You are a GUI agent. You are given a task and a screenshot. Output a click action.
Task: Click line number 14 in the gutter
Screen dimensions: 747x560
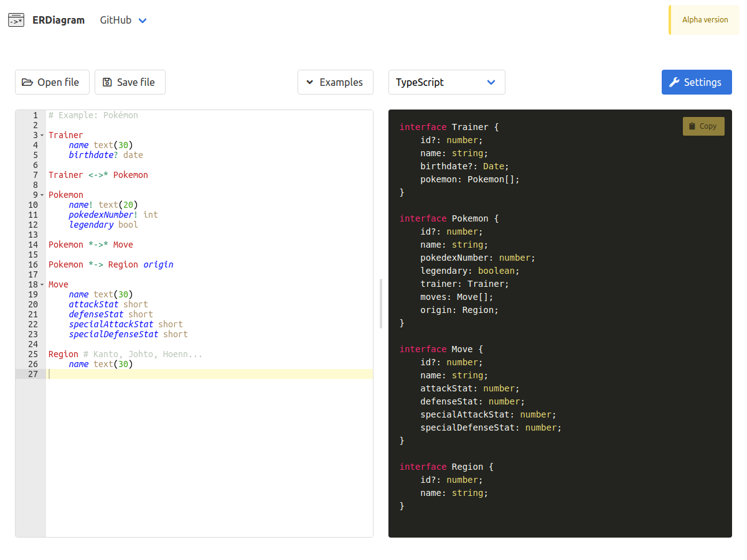pyautogui.click(x=32, y=245)
